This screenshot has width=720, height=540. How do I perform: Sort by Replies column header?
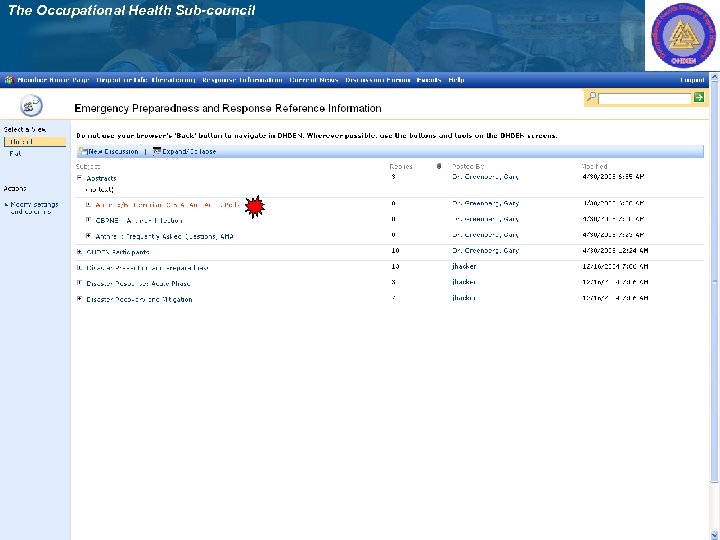401,166
